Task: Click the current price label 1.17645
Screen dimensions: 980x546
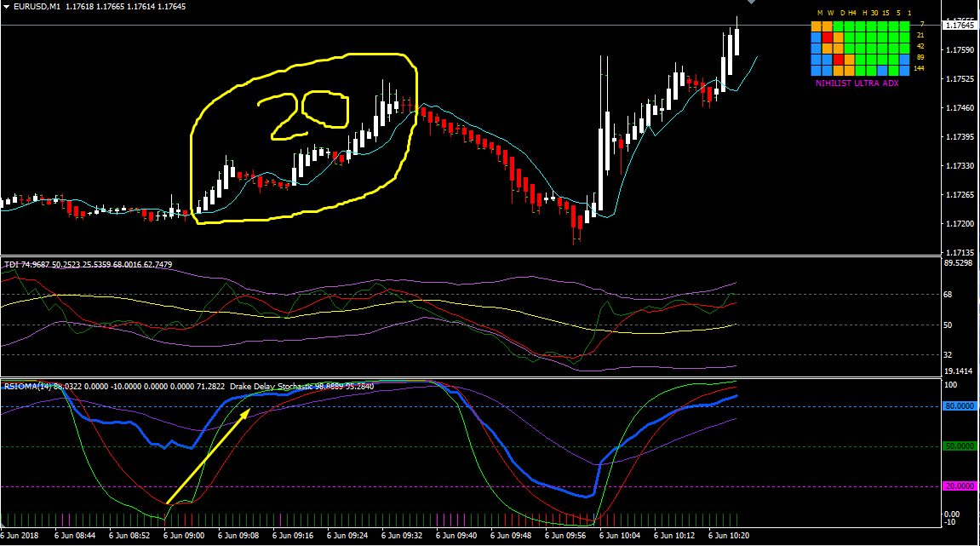Action: coord(960,25)
